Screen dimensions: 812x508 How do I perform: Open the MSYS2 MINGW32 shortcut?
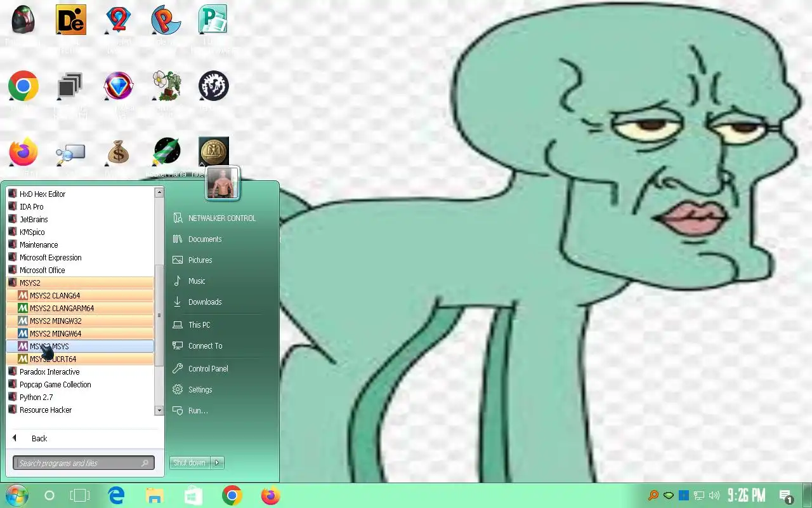pos(80,321)
